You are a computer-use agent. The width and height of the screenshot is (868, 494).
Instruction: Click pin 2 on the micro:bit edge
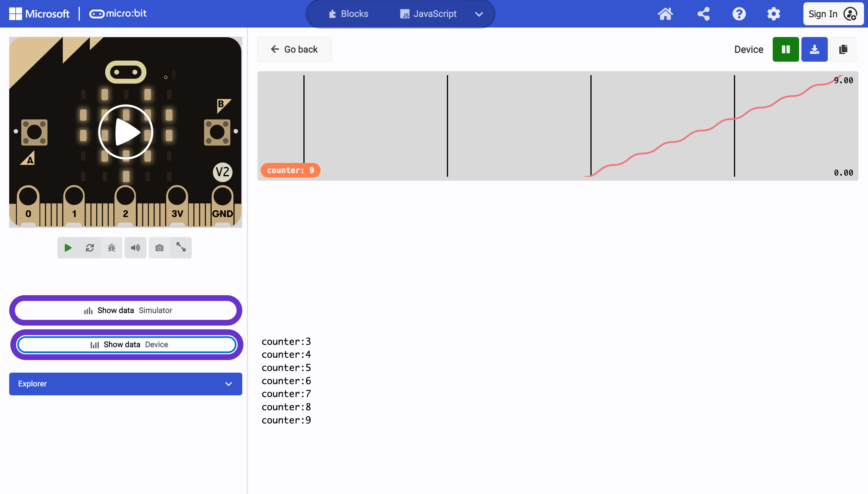click(x=125, y=205)
